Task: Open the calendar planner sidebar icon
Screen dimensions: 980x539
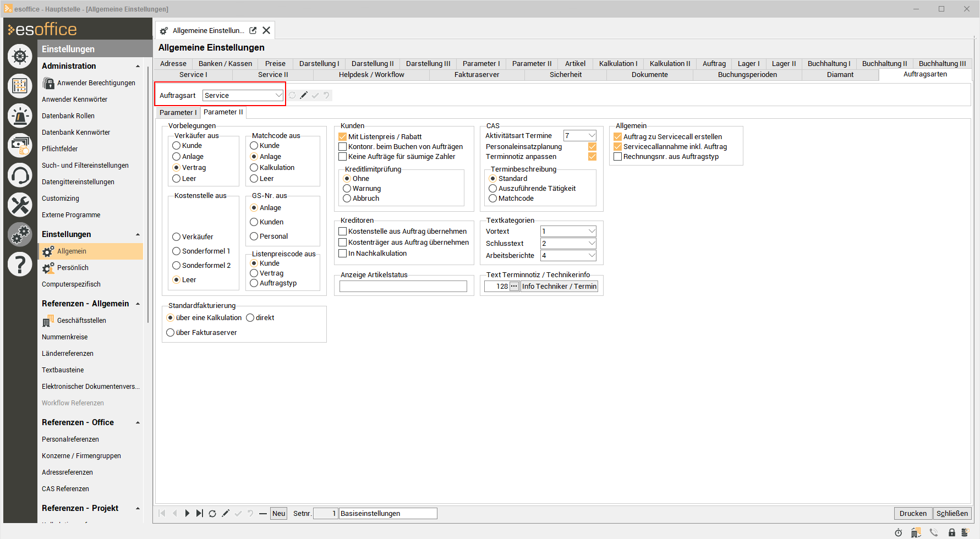Action: (x=20, y=86)
